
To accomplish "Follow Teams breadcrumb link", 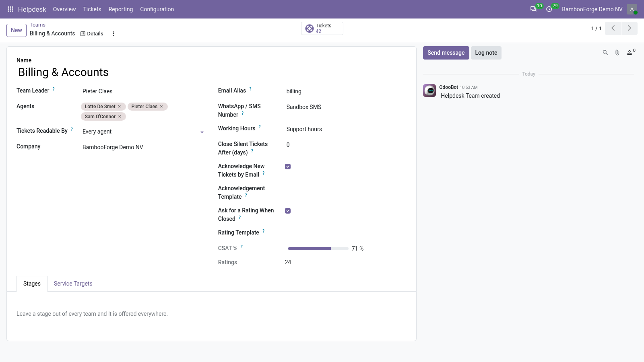I will [37, 25].
